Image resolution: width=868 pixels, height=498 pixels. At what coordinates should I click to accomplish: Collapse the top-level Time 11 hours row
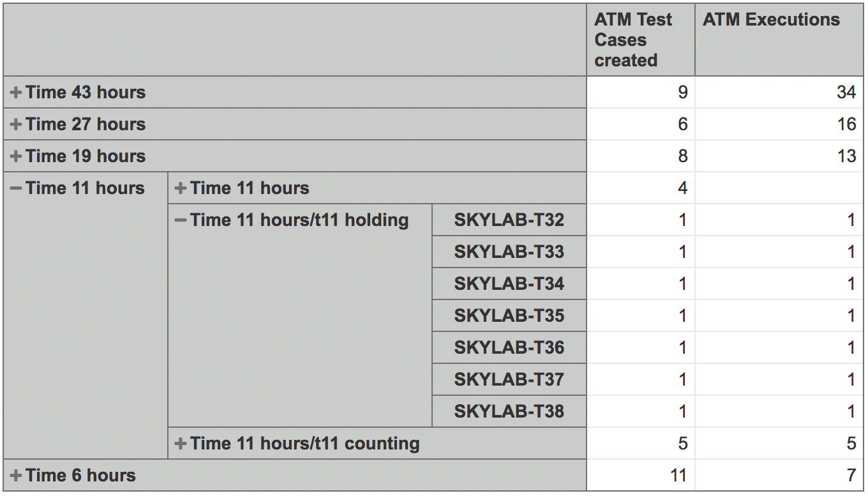click(x=16, y=188)
